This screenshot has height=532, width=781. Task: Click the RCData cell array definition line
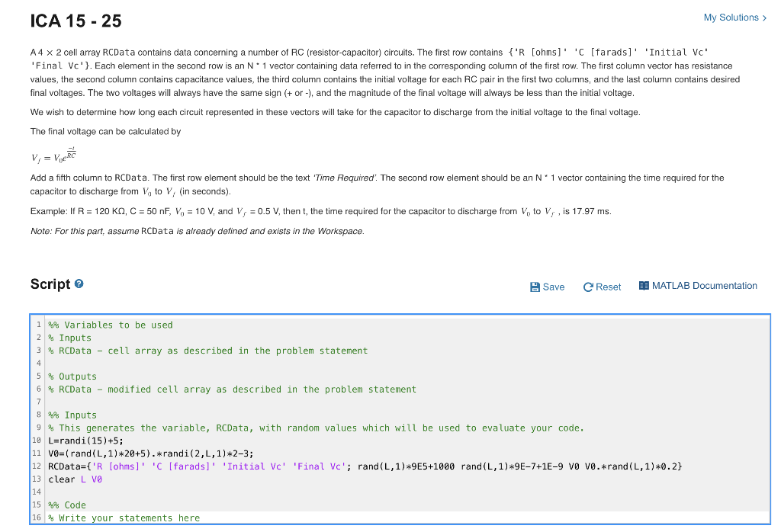pos(365,466)
